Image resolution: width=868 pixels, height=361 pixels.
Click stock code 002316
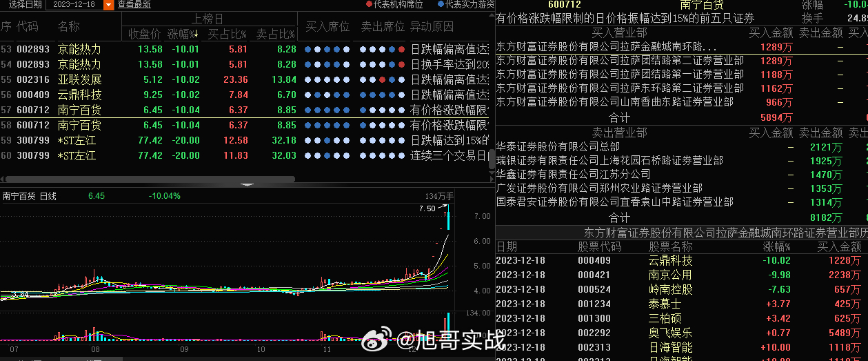(x=33, y=79)
